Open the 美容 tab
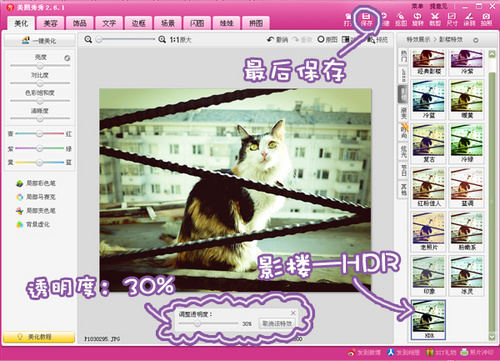Screen dimensions: 500x361 click(x=51, y=23)
